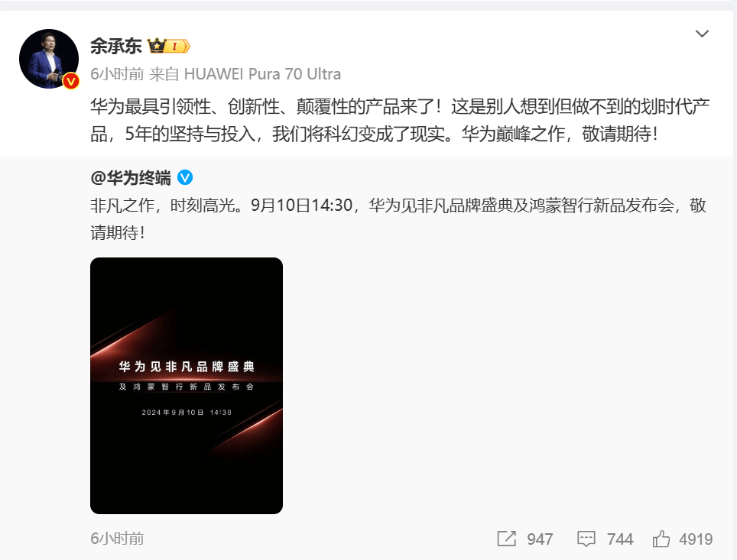Click the orange V verification badge
Image resolution: width=737 pixels, height=560 pixels.
71,81
